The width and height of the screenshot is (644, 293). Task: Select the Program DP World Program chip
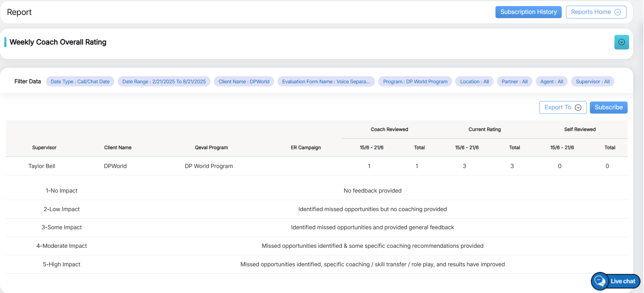click(415, 82)
